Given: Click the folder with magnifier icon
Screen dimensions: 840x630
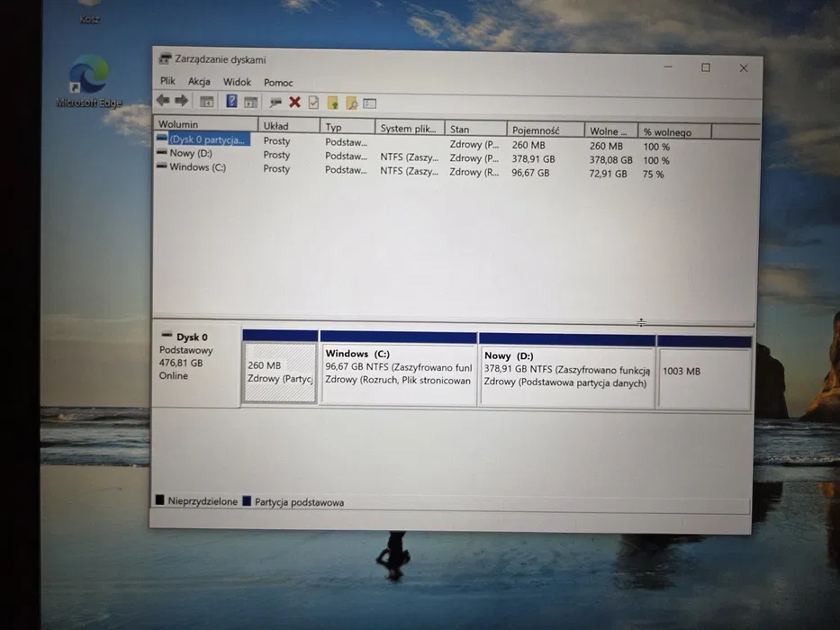Looking at the screenshot, I should point(351,103).
